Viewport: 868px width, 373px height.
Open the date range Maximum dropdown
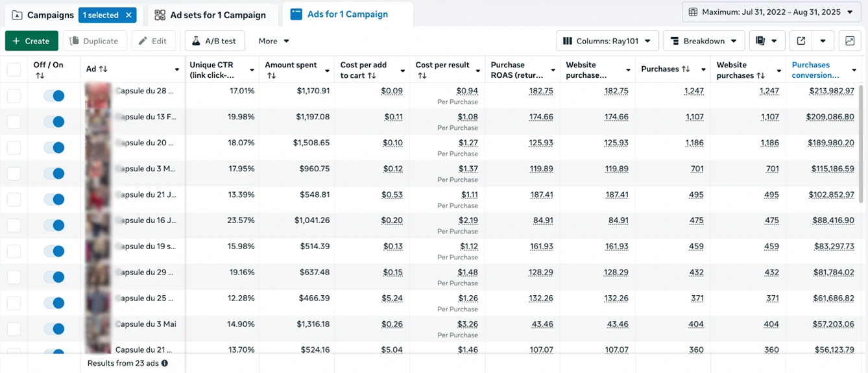point(771,12)
